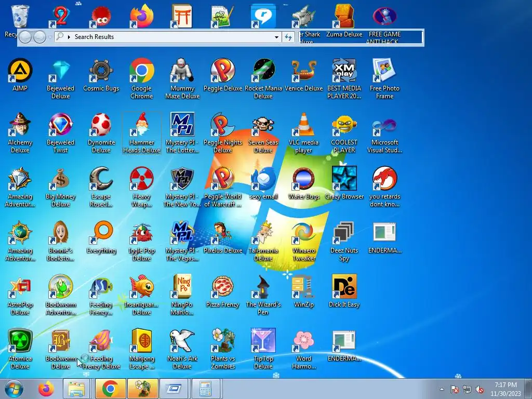Open the Calculator taskbar button
Screen dimensions: 532x399
click(x=205, y=389)
